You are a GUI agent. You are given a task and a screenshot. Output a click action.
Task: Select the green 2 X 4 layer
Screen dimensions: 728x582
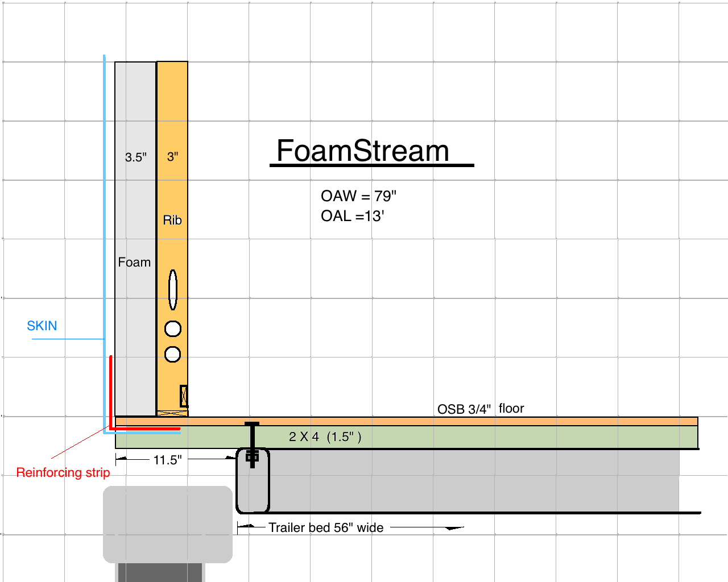[407, 437]
